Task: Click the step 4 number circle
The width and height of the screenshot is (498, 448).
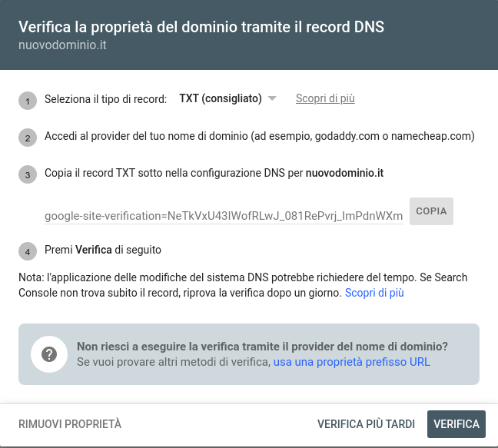Action: pyautogui.click(x=28, y=251)
